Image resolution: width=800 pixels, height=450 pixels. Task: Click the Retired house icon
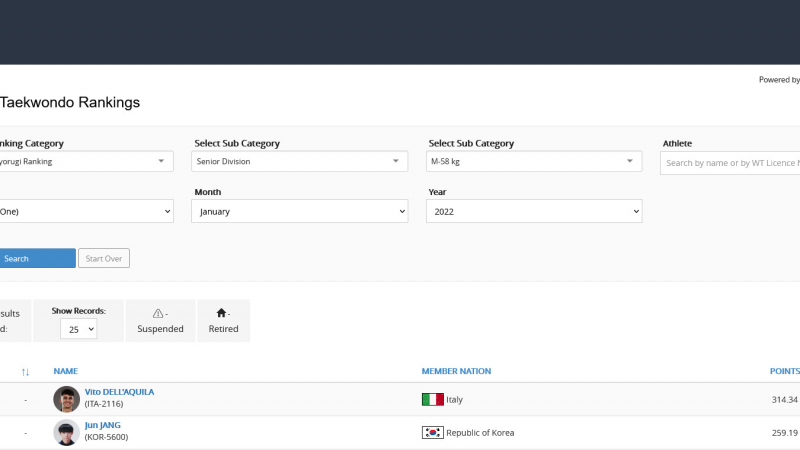pos(221,313)
